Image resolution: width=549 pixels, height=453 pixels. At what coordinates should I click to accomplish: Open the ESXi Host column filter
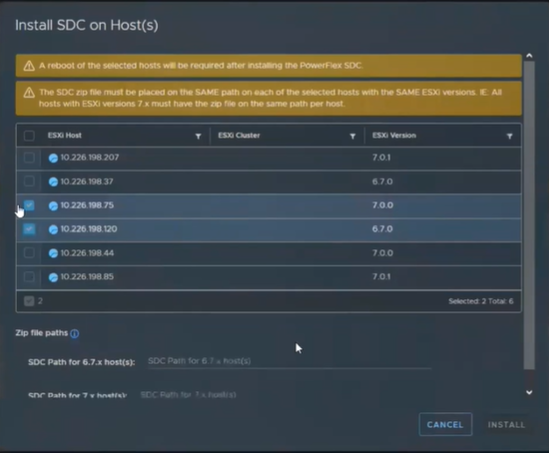[x=198, y=136]
